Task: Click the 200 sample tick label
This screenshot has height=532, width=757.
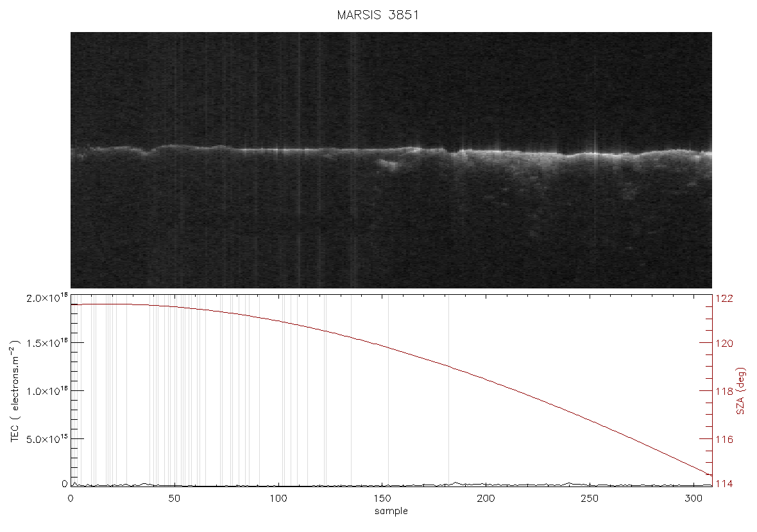Action: [486, 498]
